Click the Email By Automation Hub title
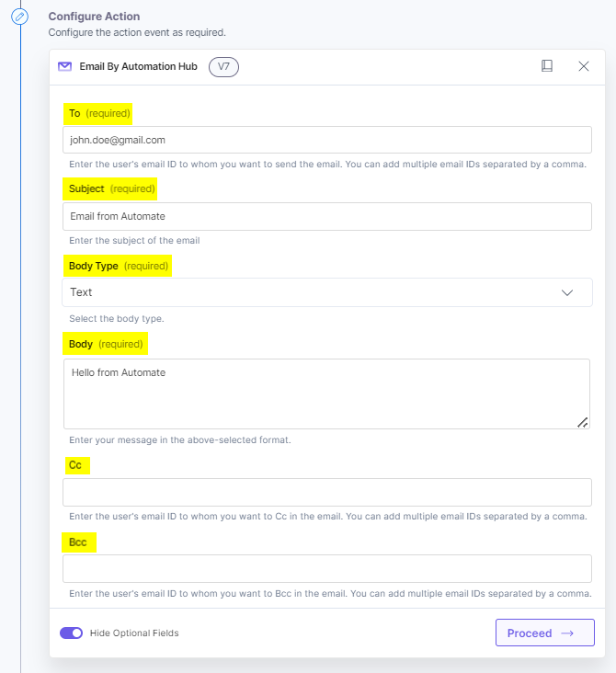Screen dimensions: 616x673 coord(140,66)
